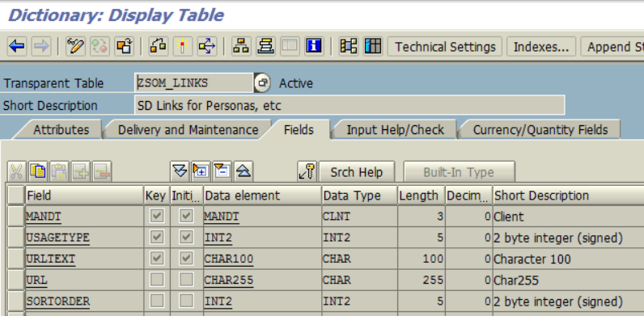The height and width of the screenshot is (316, 644).
Task: Open the Technical Settings button
Action: point(445,47)
